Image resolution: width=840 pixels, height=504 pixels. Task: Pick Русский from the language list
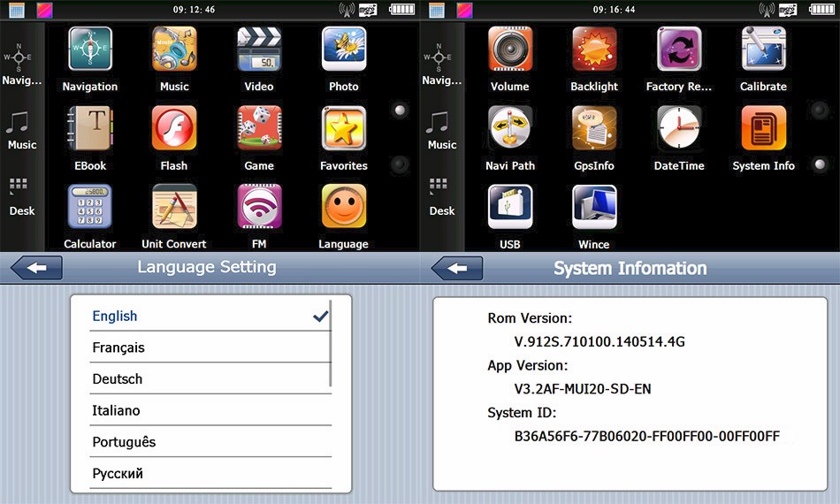209,474
